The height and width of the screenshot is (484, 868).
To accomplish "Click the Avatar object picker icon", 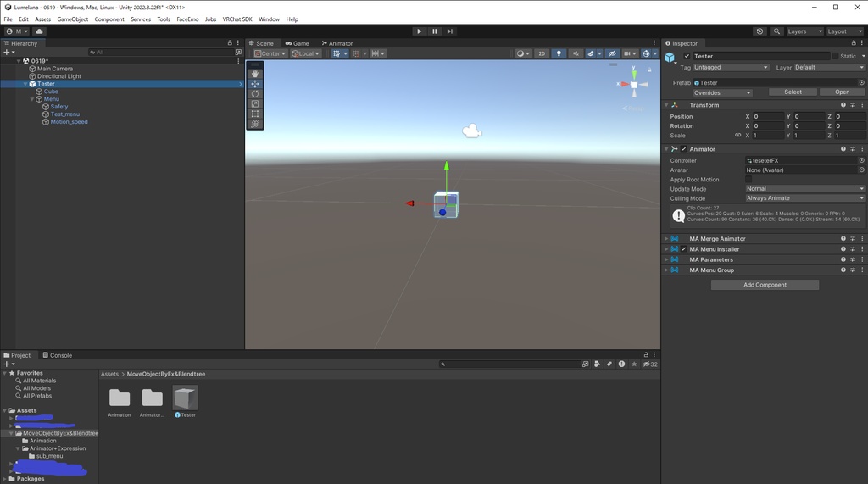I will pyautogui.click(x=861, y=170).
